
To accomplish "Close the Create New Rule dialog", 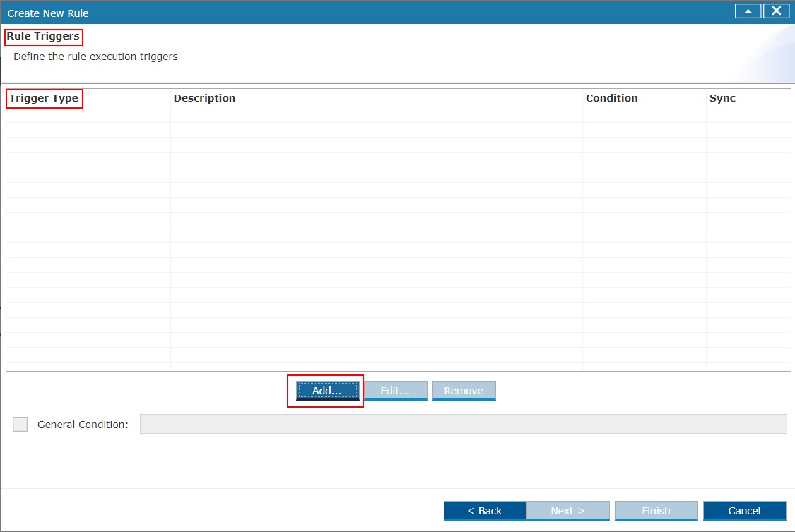I will 776,11.
